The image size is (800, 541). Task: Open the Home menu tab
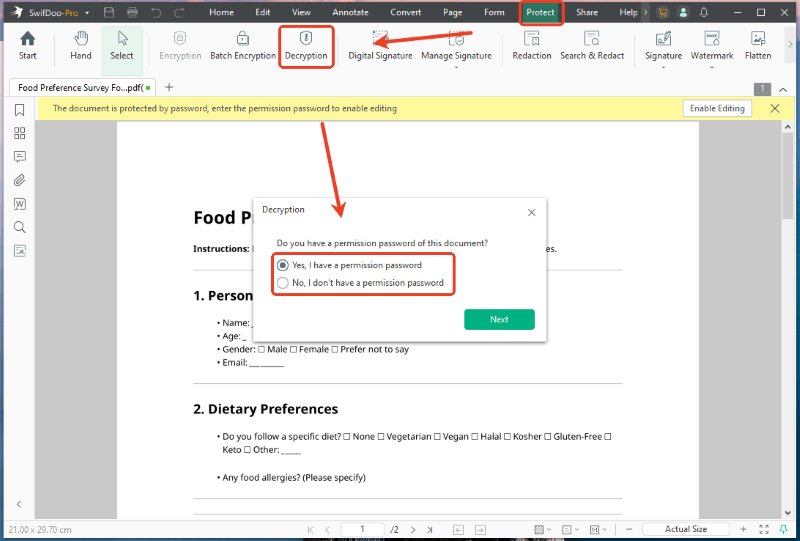pos(221,12)
